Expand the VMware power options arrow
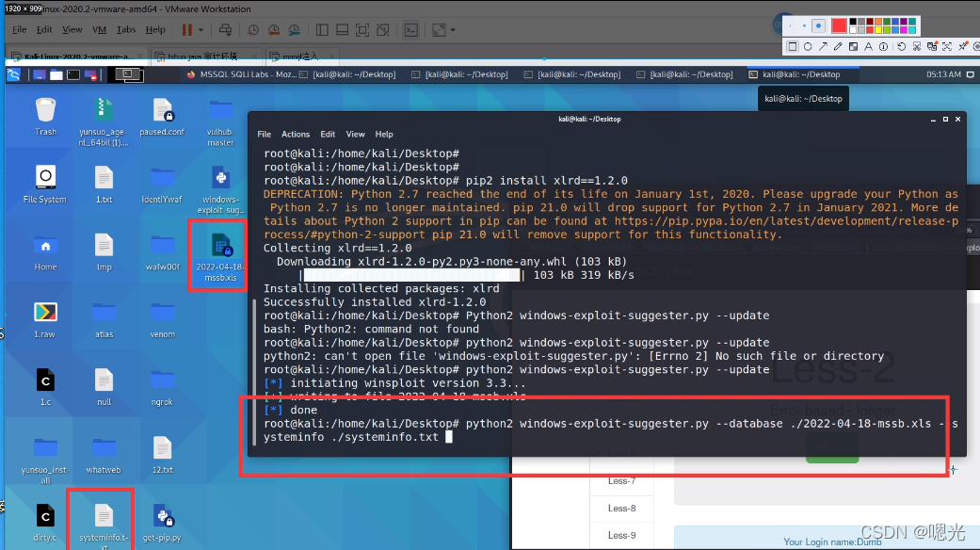The width and height of the screenshot is (980, 550). click(x=201, y=29)
